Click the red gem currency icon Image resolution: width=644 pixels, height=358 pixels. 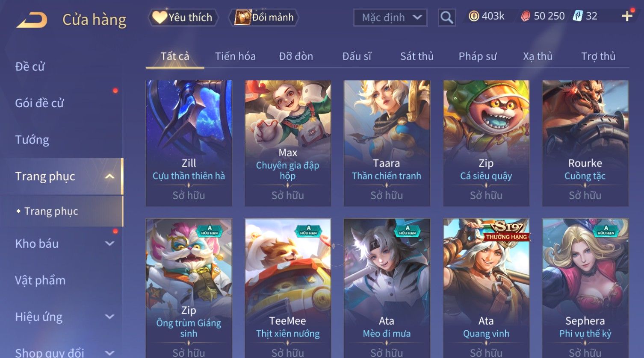coord(525,16)
